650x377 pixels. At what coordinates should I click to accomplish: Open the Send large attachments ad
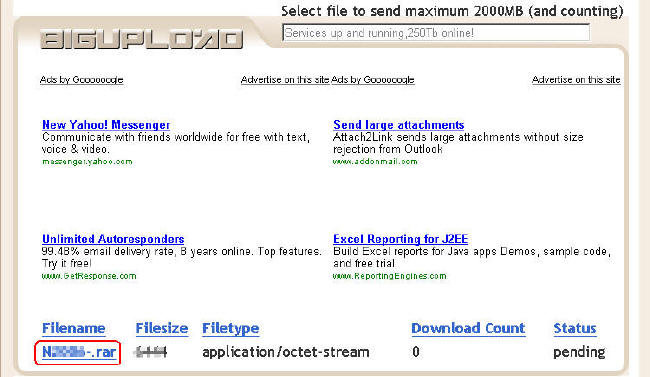pos(399,125)
